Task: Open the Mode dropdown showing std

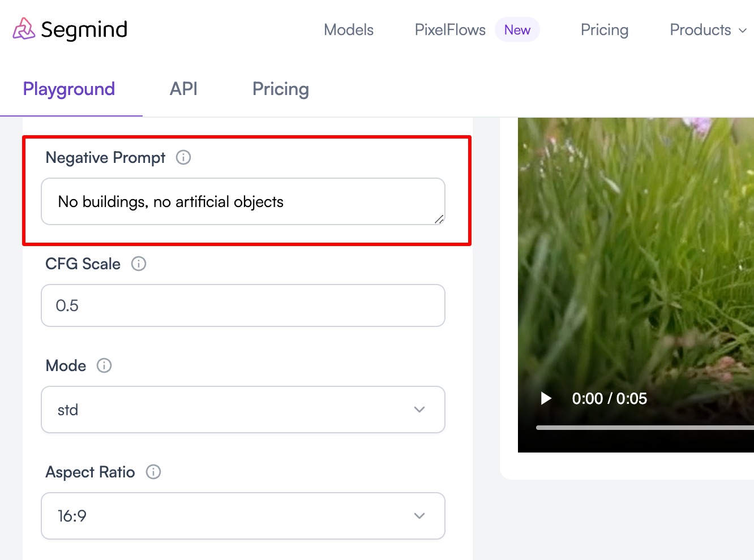Action: point(243,410)
